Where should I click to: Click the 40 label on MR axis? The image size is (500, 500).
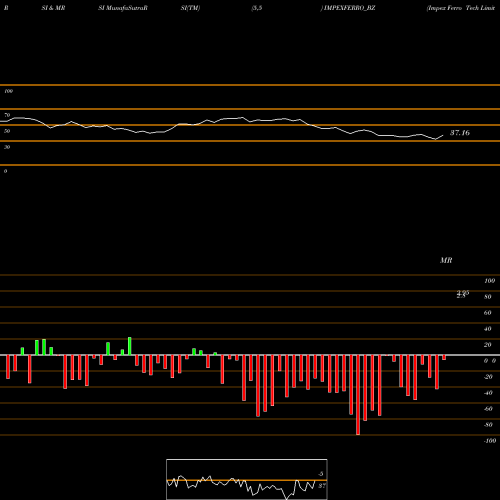click(488, 329)
